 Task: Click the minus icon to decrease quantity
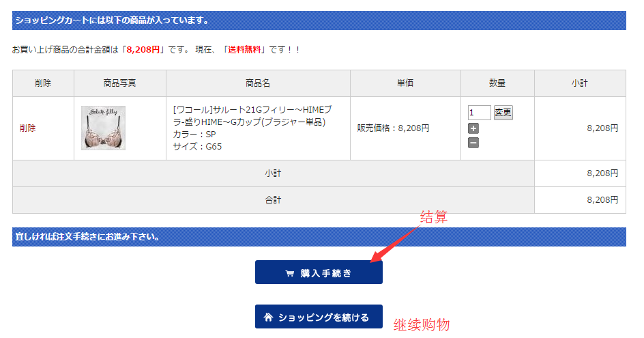click(473, 143)
